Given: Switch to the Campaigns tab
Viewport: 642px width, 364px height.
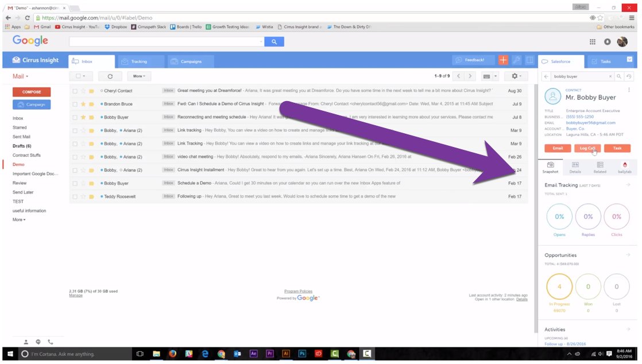Looking at the screenshot, I should click(x=191, y=61).
